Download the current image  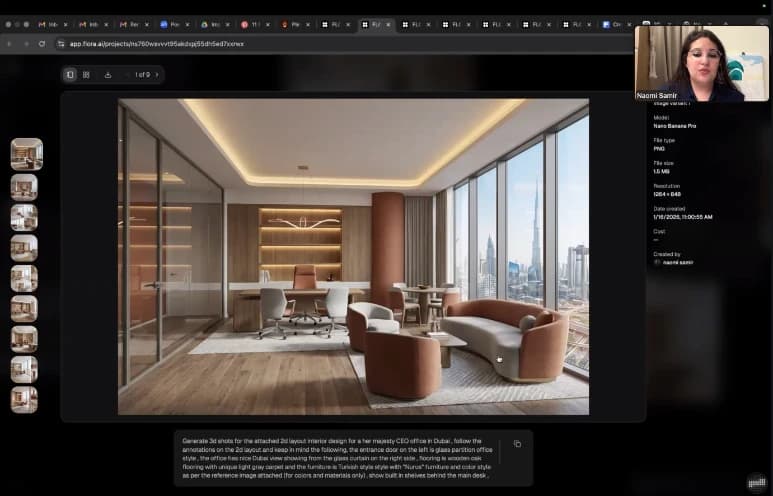pos(108,75)
